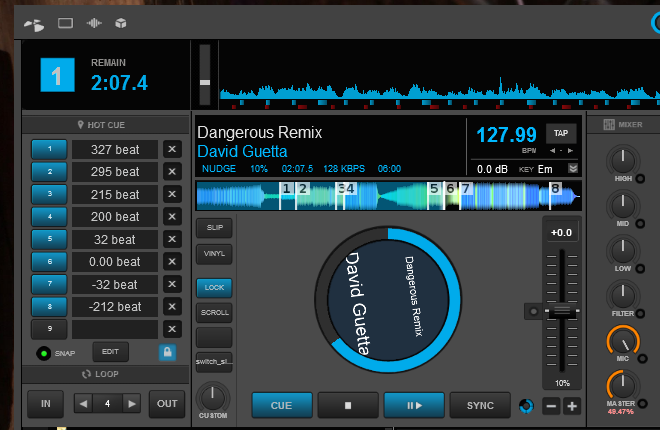Click the X beside empty hot cue 9
Viewport: 660px width, 430px height.
[172, 329]
